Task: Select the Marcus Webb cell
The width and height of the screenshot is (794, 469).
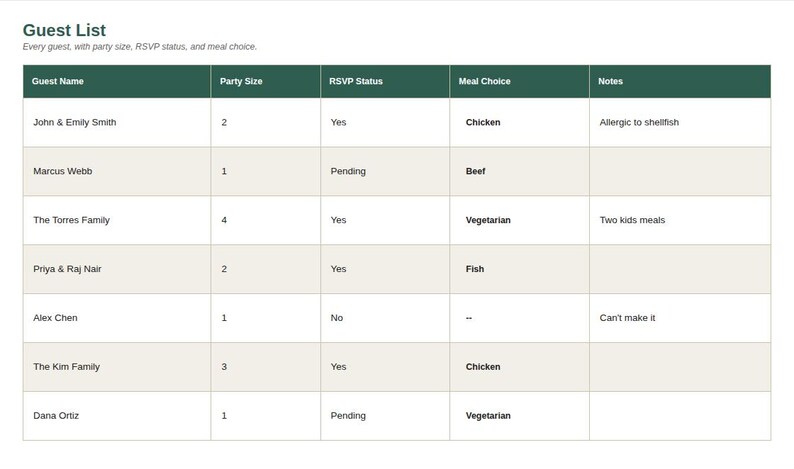Action: coord(117,171)
